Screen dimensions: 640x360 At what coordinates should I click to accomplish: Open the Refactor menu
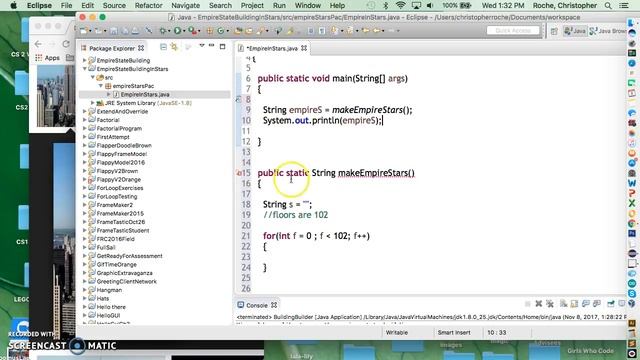coord(149,6)
